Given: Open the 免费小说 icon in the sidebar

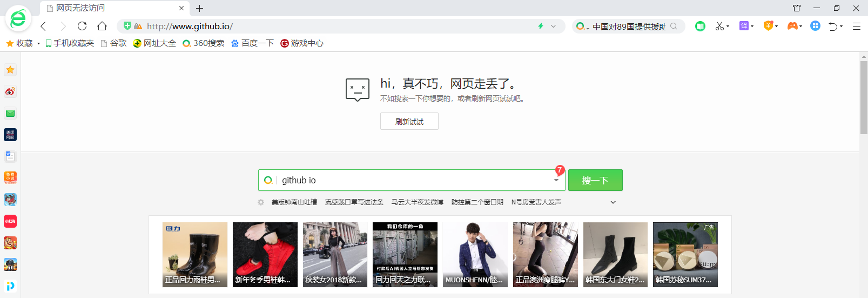Looking at the screenshot, I should (10, 178).
